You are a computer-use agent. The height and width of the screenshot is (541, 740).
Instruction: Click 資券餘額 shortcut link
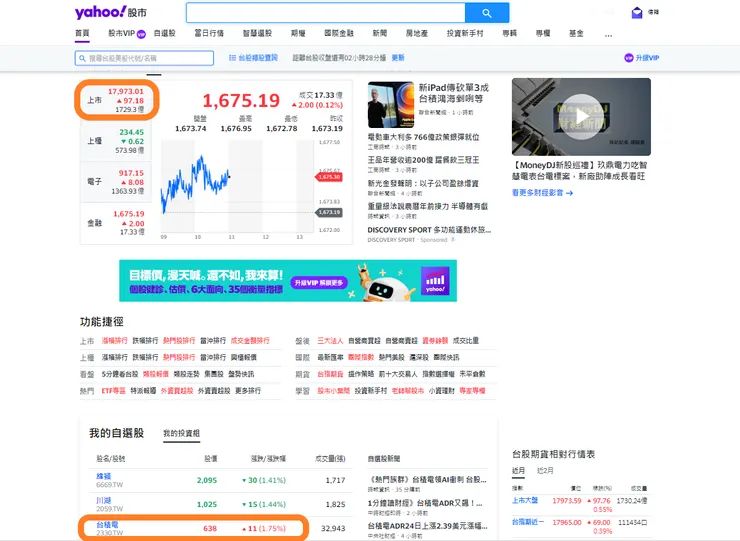435,340
